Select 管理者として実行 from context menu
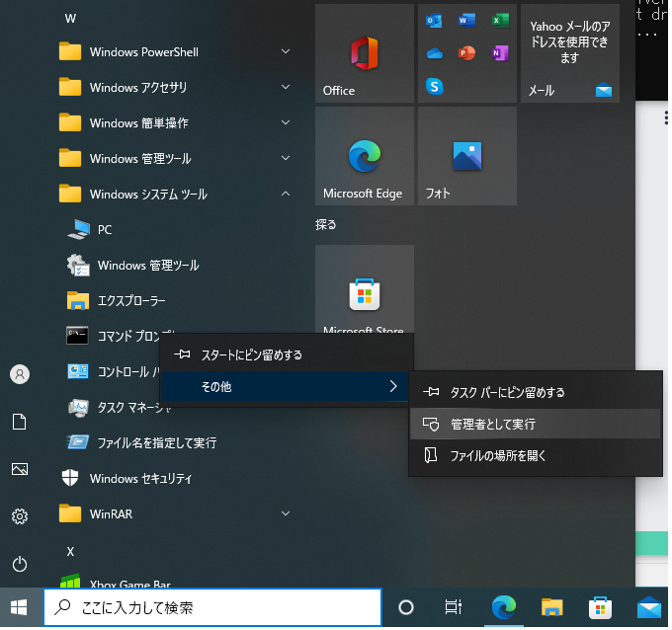The image size is (672, 630). coord(534,424)
